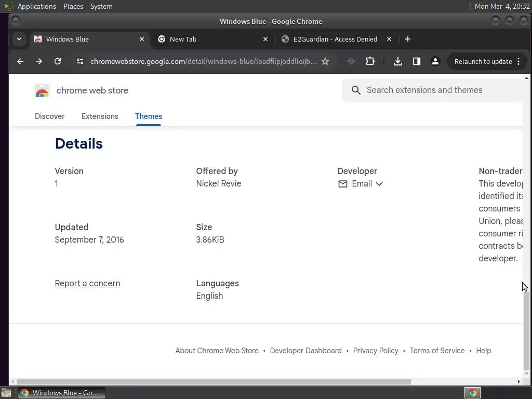
Task: Go back to the previous page
Action: [x=20, y=61]
